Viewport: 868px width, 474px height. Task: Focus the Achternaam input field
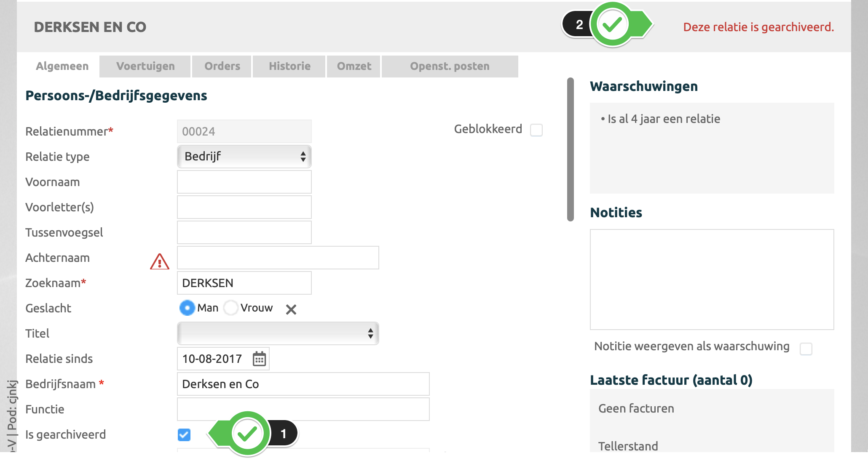pos(278,258)
